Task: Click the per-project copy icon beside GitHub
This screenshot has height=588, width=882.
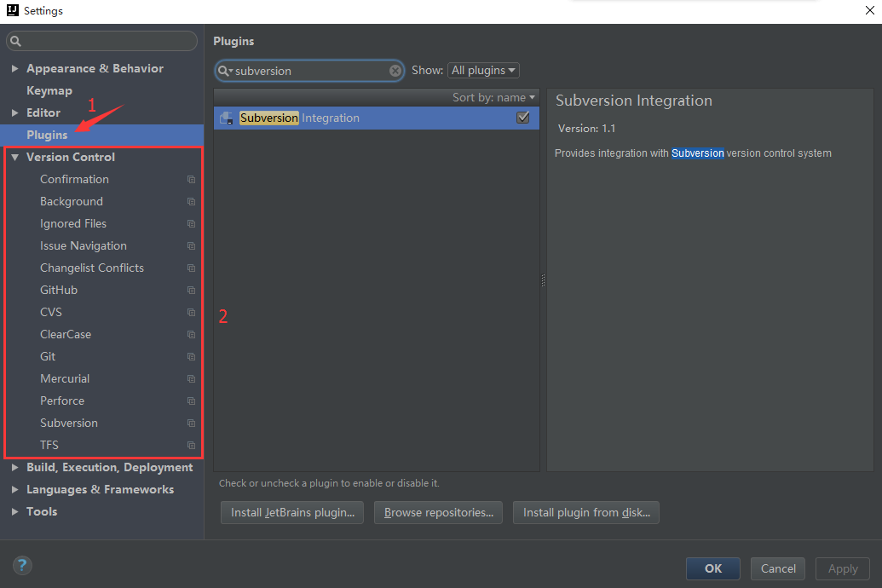Action: (x=191, y=291)
